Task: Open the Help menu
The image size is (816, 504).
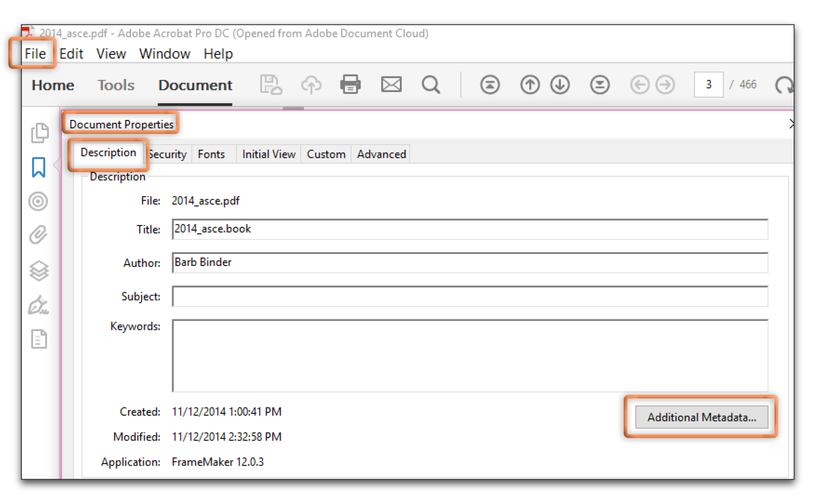Action: 218,54
